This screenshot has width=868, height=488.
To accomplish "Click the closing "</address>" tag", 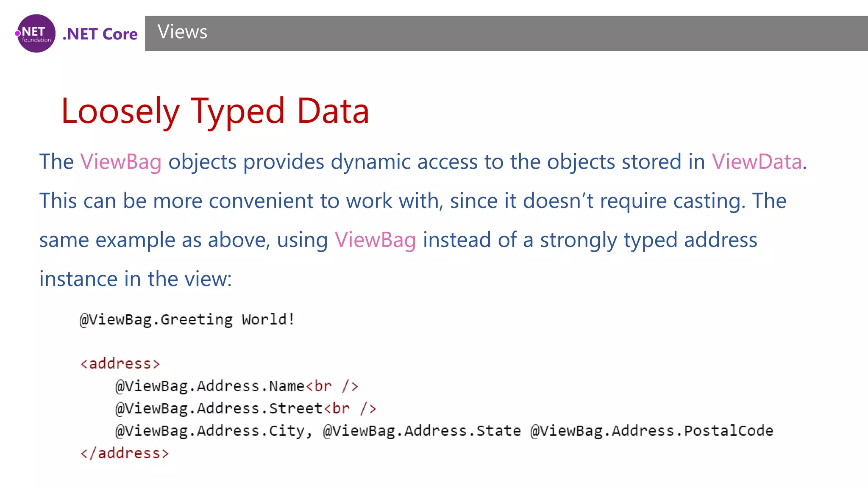I will tap(125, 453).
